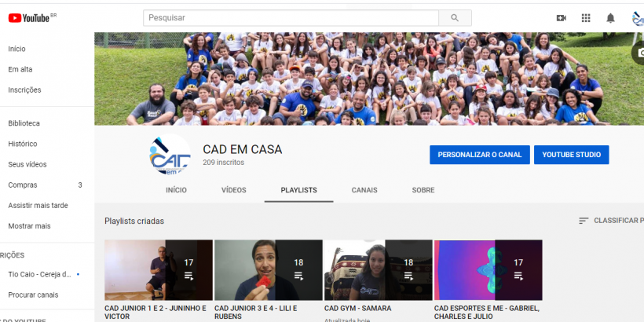The width and height of the screenshot is (644, 322).
Task: Open CAD JUNIOR 3 E 4 playlist thumbnail
Action: point(268,269)
